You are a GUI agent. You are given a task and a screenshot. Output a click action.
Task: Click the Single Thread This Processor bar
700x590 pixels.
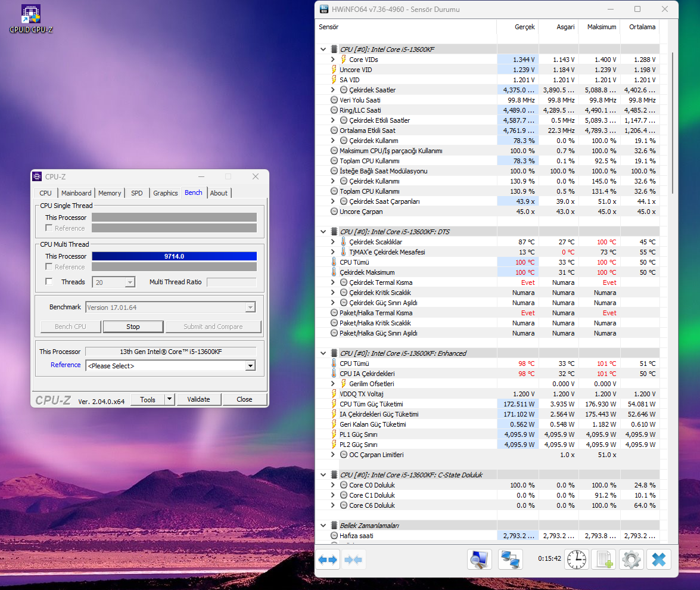174,217
